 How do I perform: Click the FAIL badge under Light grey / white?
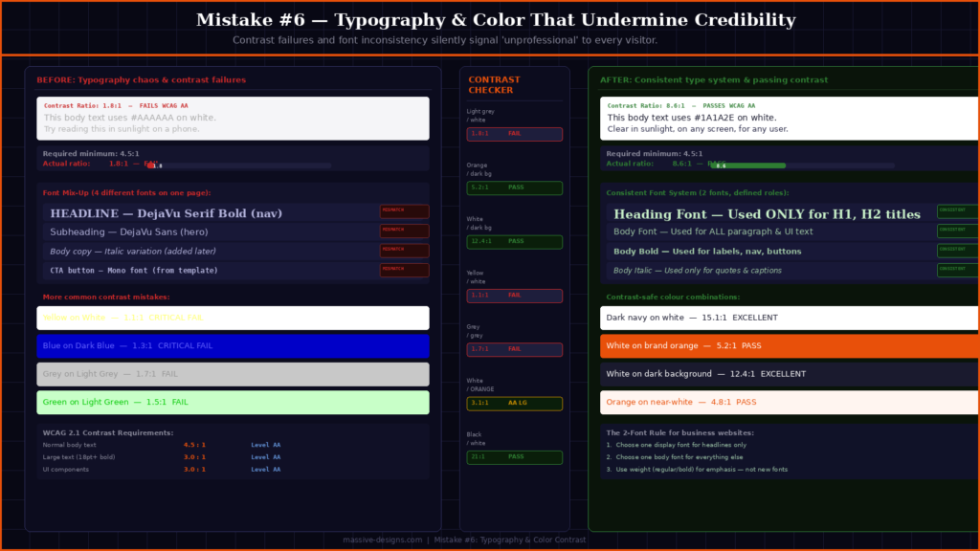point(514,134)
